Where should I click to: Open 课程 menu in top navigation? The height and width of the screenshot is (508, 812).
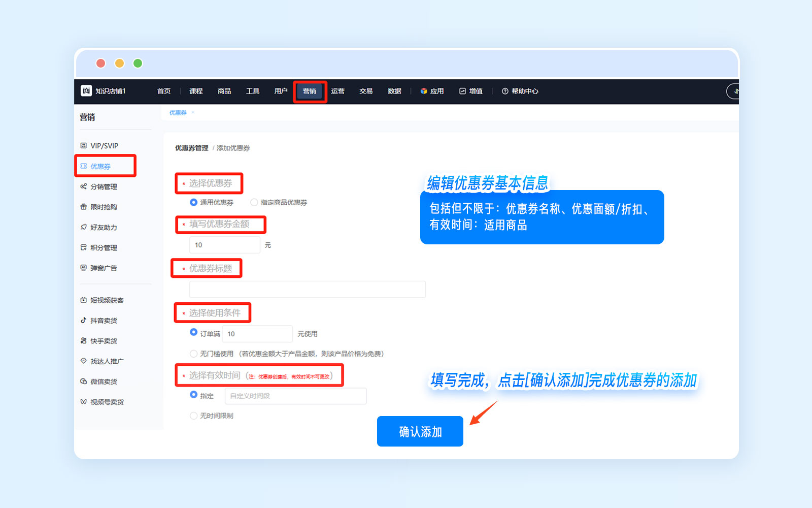(x=196, y=91)
